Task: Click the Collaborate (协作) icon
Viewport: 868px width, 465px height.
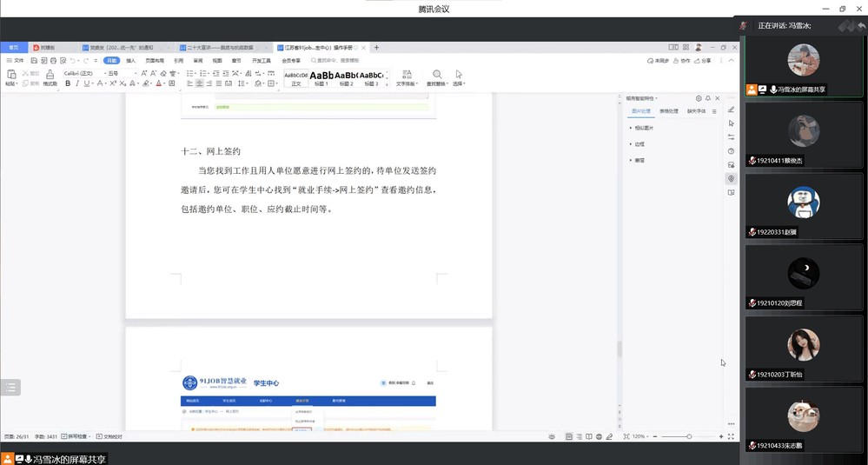Action: click(x=682, y=61)
